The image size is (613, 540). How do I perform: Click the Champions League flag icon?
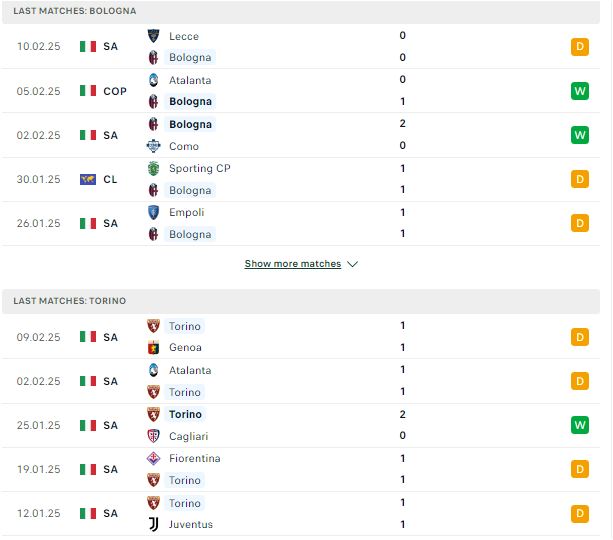tap(88, 179)
